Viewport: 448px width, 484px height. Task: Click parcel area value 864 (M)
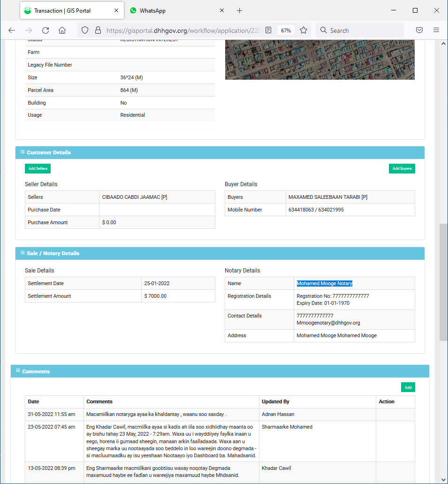(x=129, y=90)
